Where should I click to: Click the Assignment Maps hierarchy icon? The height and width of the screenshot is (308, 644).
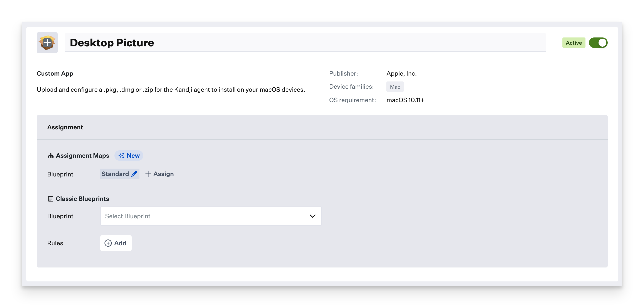point(50,156)
